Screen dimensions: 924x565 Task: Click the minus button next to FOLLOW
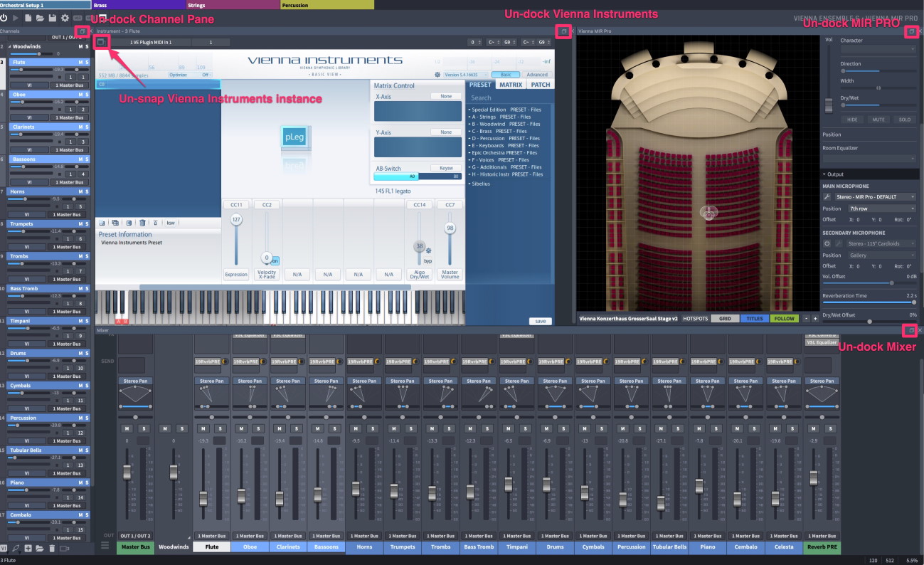tap(806, 318)
